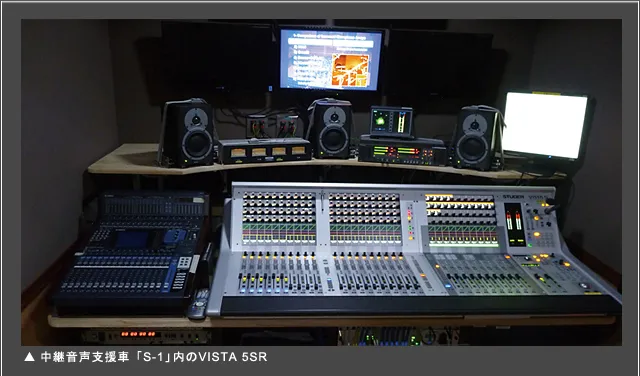Click the bright white monitor on the right

click(544, 125)
